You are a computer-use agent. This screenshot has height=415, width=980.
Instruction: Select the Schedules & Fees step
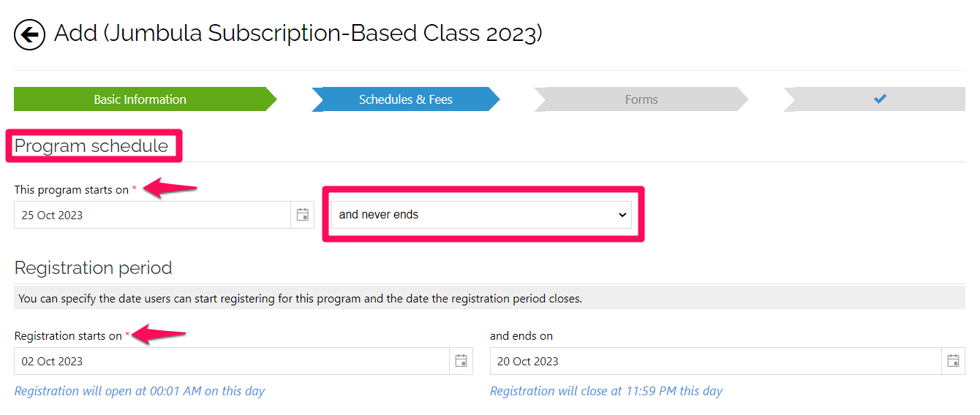pos(406,99)
